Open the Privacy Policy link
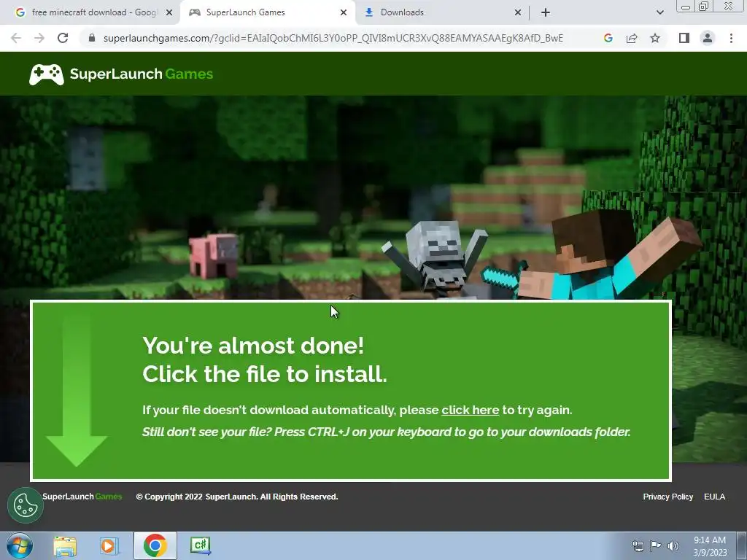 click(668, 497)
